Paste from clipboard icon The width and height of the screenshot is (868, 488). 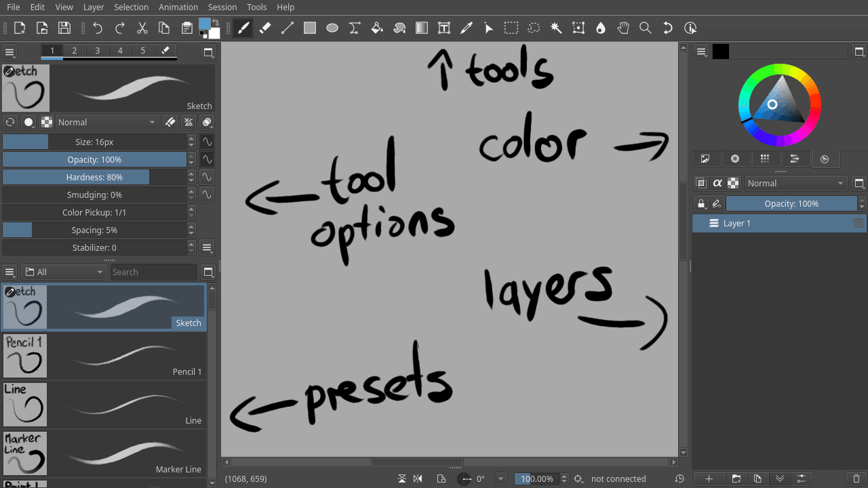187,28
